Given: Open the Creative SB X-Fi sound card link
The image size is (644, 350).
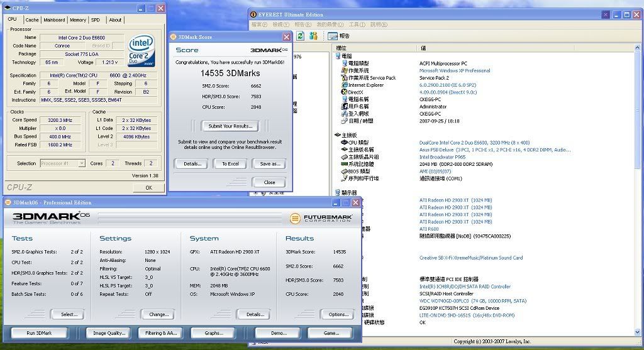Looking at the screenshot, I should coord(470,258).
